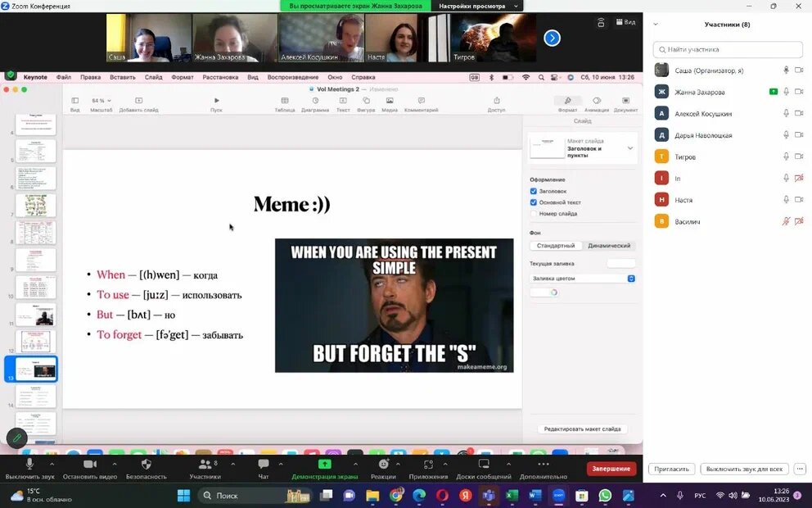This screenshot has height=508, width=812.
Task: Open Заливка цветом dropdown
Action: click(x=583, y=279)
